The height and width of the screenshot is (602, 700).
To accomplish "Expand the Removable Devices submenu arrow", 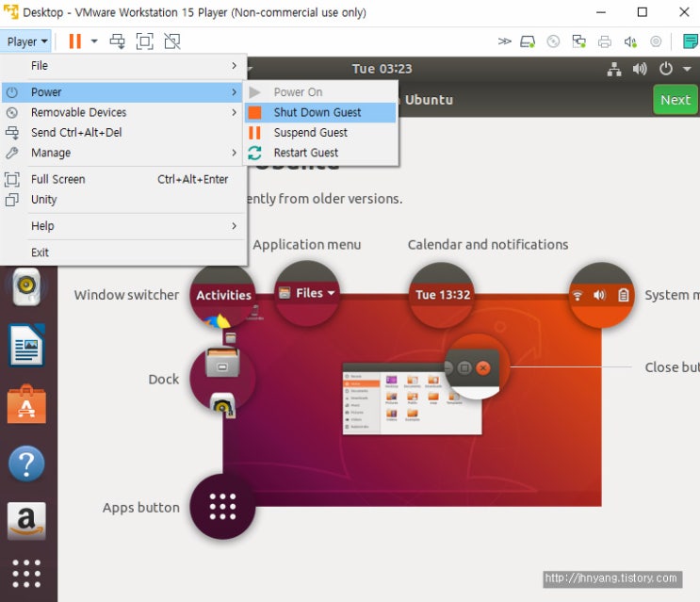I will pos(235,112).
